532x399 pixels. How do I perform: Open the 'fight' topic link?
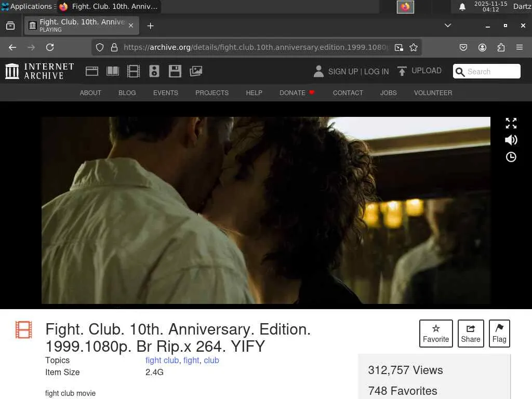[191, 361]
